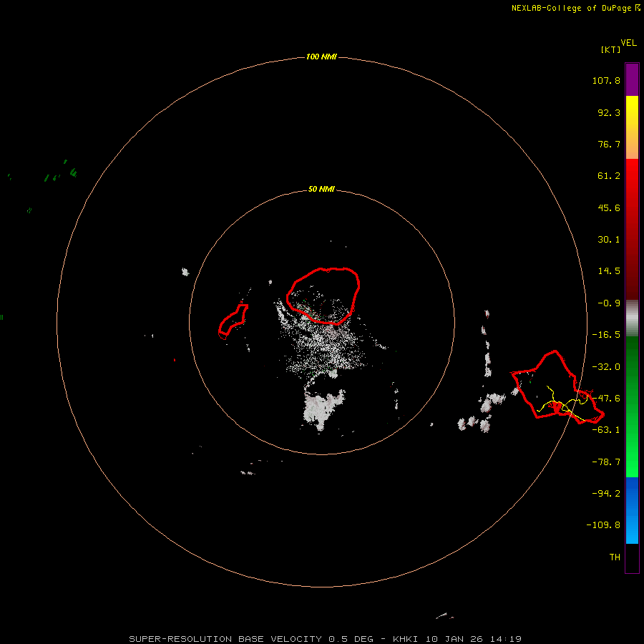Click the -16.5 velocity scale value
Image resolution: width=644 pixels, height=644 pixels.
pos(606,335)
